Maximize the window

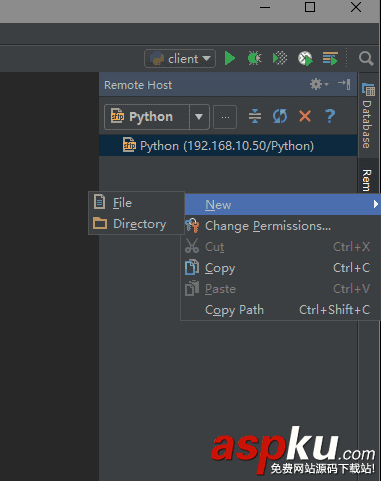[x=310, y=7]
